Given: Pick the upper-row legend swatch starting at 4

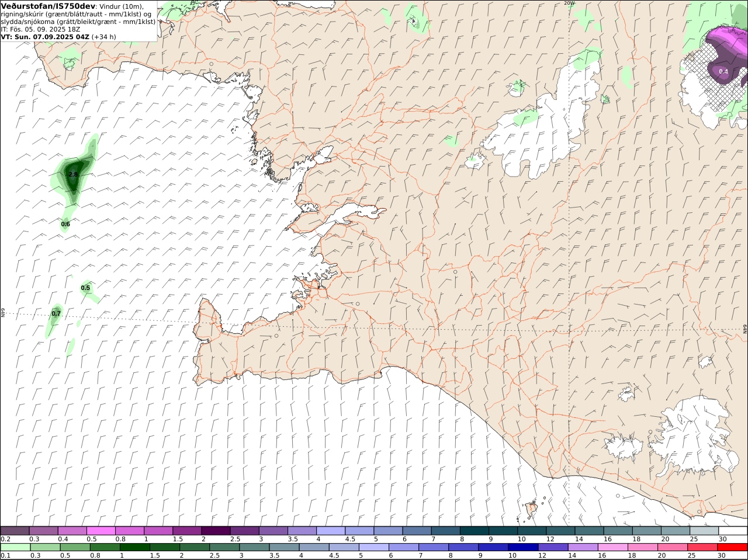Looking at the screenshot, I should 330,531.
